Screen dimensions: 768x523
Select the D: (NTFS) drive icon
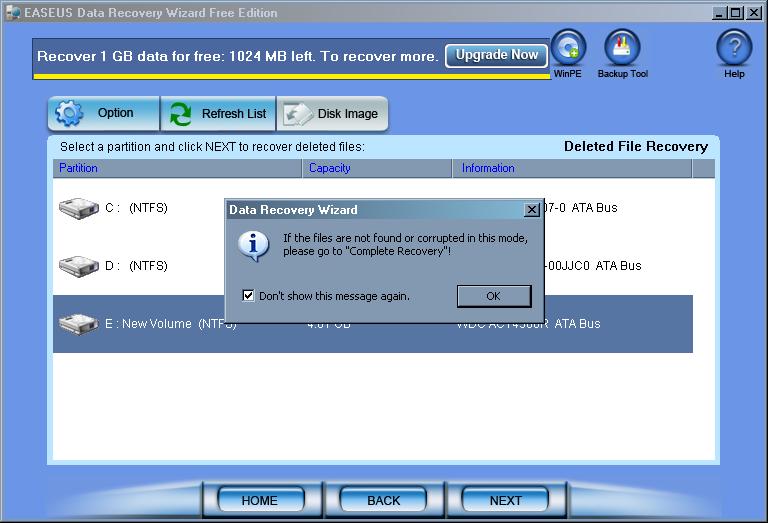pos(78,266)
